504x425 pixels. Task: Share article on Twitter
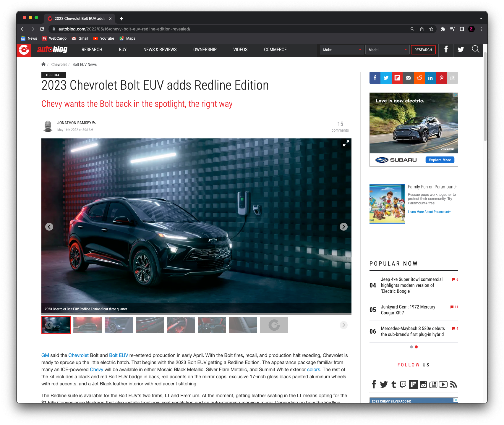[x=386, y=78]
